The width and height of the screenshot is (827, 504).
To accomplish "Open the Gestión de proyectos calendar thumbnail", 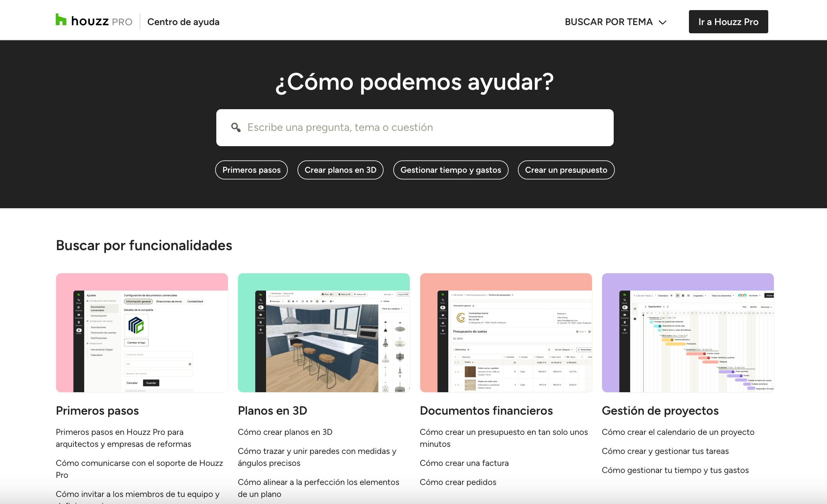I will (688, 333).
